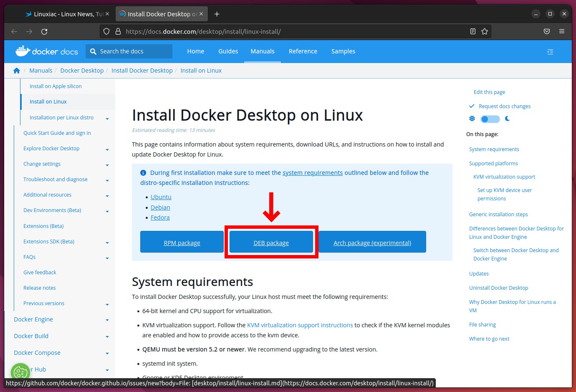Jump to File sharing section
Image resolution: width=576 pixels, height=392 pixels.
click(x=483, y=325)
